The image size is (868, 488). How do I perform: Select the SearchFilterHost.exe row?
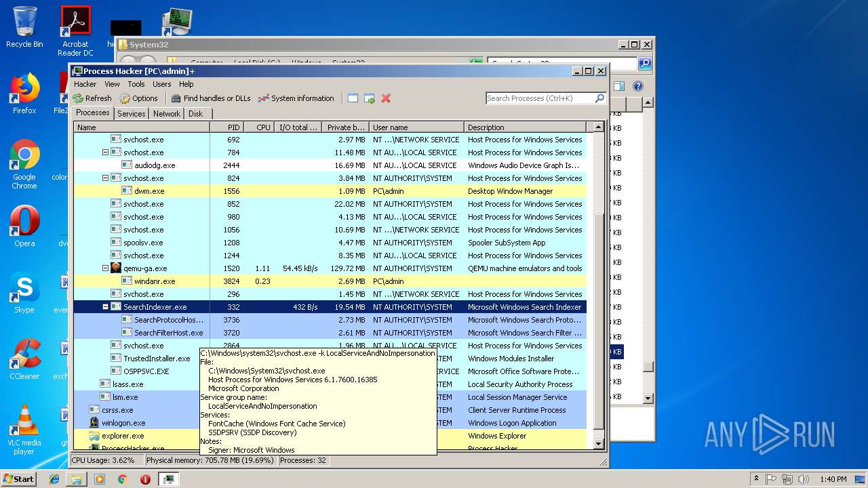(330, 333)
